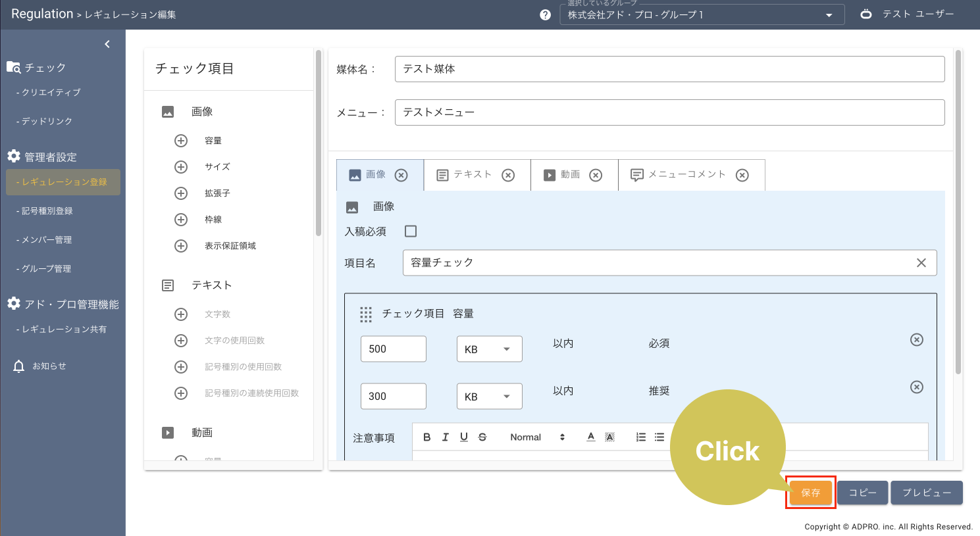
Task: Click the 保存 button
Action: (x=810, y=493)
